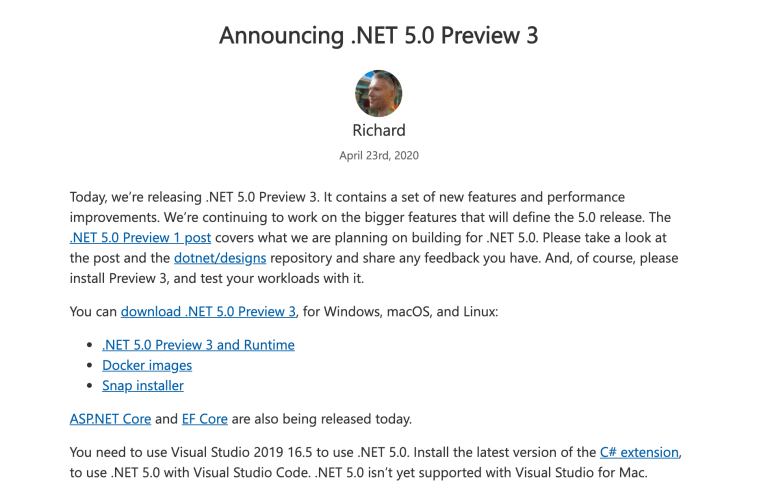770x500 pixels.
Task: Click the text "are also being released today"
Action: coord(322,419)
